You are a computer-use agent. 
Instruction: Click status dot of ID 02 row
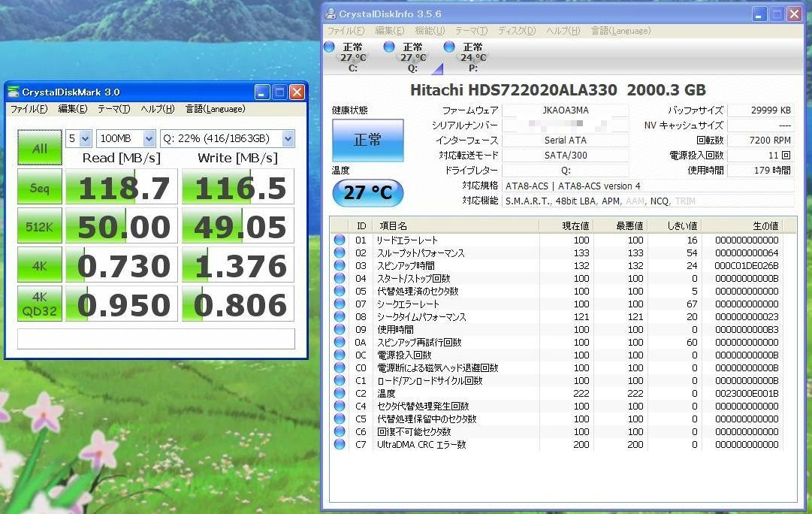pos(340,252)
